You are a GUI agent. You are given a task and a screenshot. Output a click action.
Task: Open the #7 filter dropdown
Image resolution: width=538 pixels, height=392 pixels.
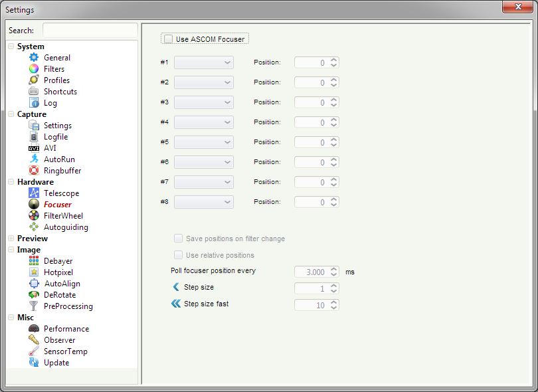tap(204, 182)
